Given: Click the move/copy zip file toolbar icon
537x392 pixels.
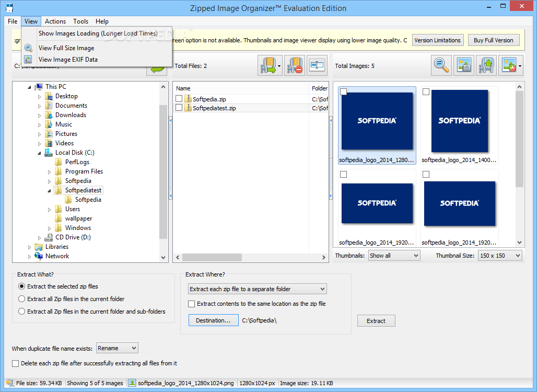Looking at the screenshot, I should [x=268, y=65].
